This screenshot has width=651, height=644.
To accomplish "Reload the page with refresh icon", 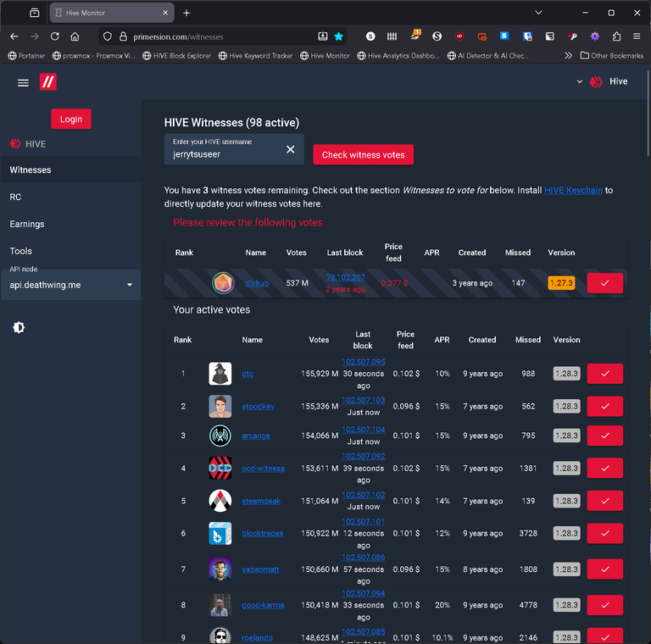I will coord(55,36).
